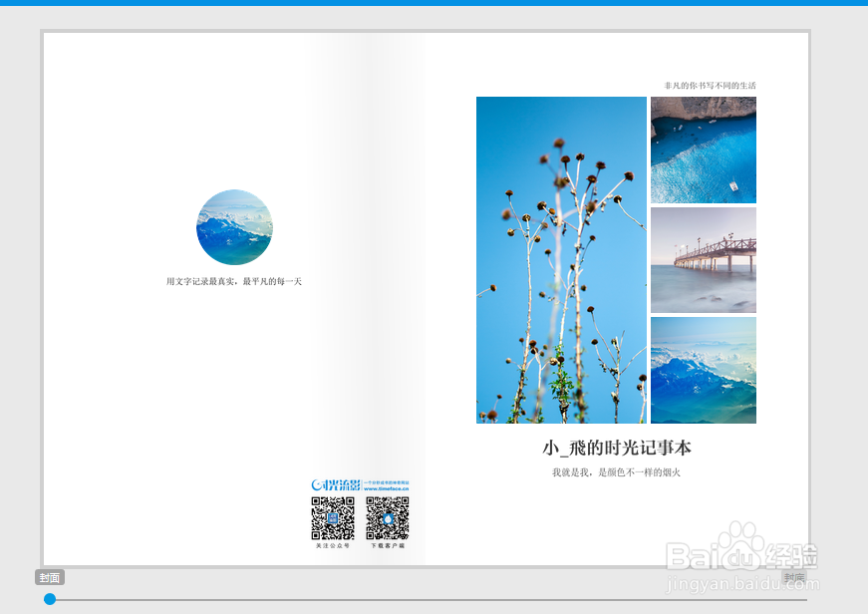Select the snowy mountain thumbnail
Screen dimensions: 868x614
click(703, 372)
